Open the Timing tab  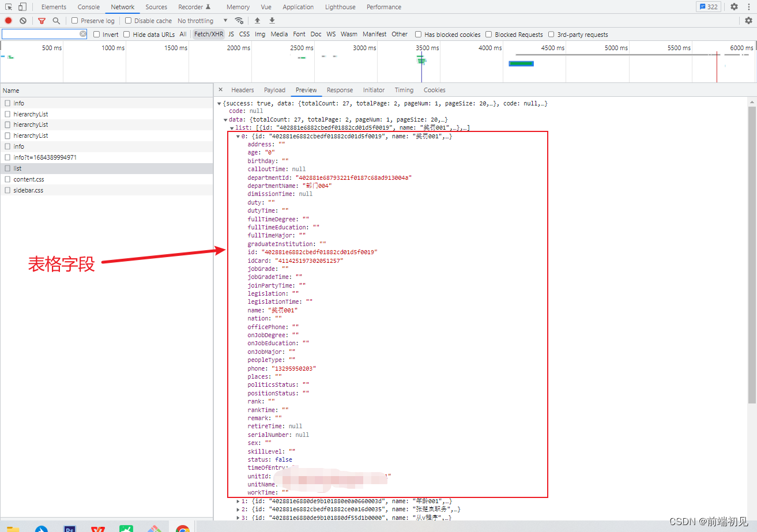tap(404, 90)
